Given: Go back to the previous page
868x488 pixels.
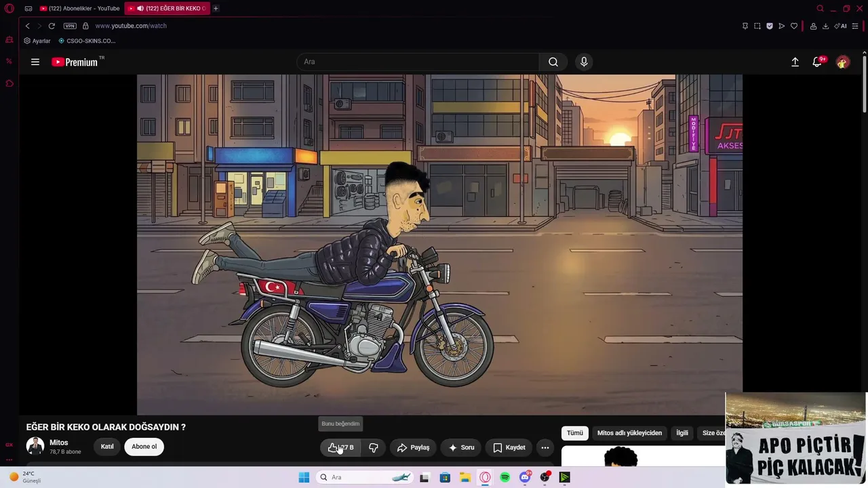Looking at the screenshot, I should pyautogui.click(x=28, y=26).
